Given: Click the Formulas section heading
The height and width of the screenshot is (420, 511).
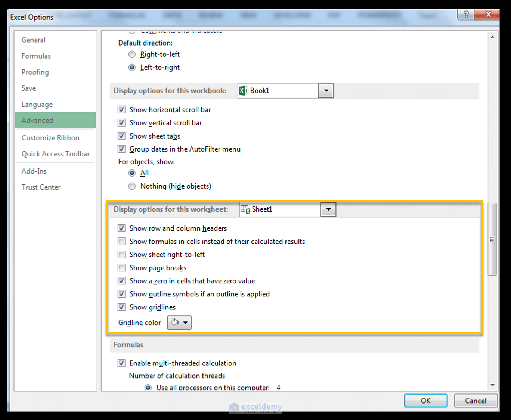Looking at the screenshot, I should coord(128,345).
